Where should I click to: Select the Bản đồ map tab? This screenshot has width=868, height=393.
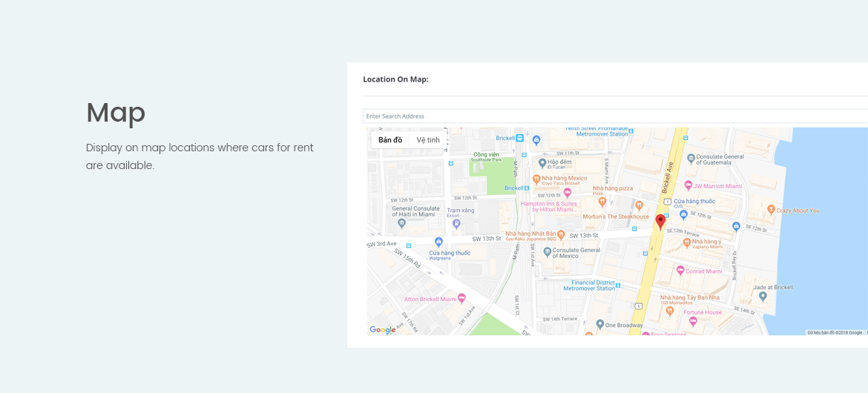click(x=390, y=140)
